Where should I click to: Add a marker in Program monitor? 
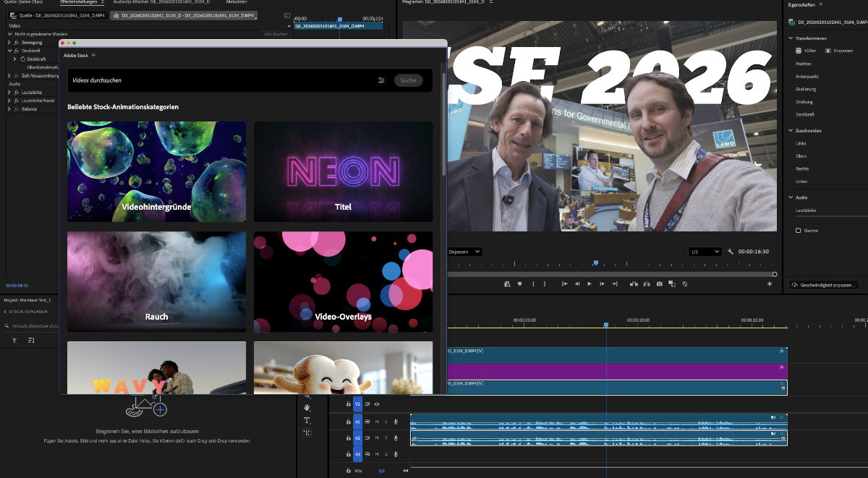tap(519, 284)
